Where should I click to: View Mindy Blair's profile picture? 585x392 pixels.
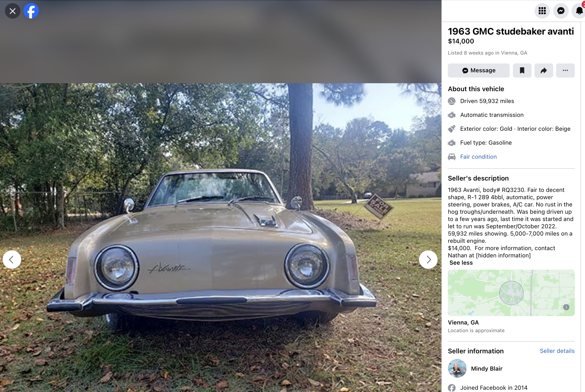457,369
